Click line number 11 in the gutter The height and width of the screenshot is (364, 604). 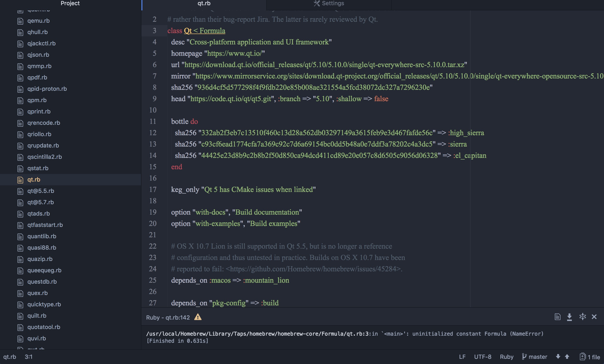coord(153,121)
